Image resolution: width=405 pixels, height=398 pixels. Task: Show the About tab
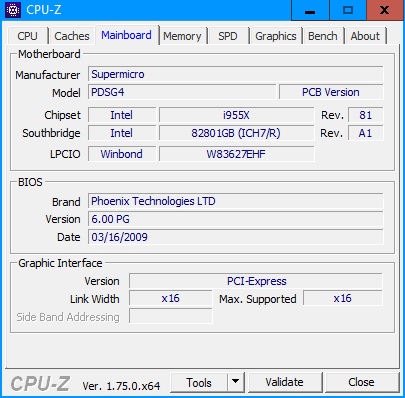point(365,36)
